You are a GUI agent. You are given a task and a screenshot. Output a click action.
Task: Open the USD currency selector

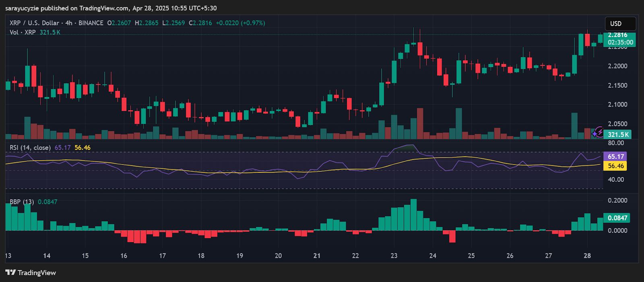click(620, 24)
